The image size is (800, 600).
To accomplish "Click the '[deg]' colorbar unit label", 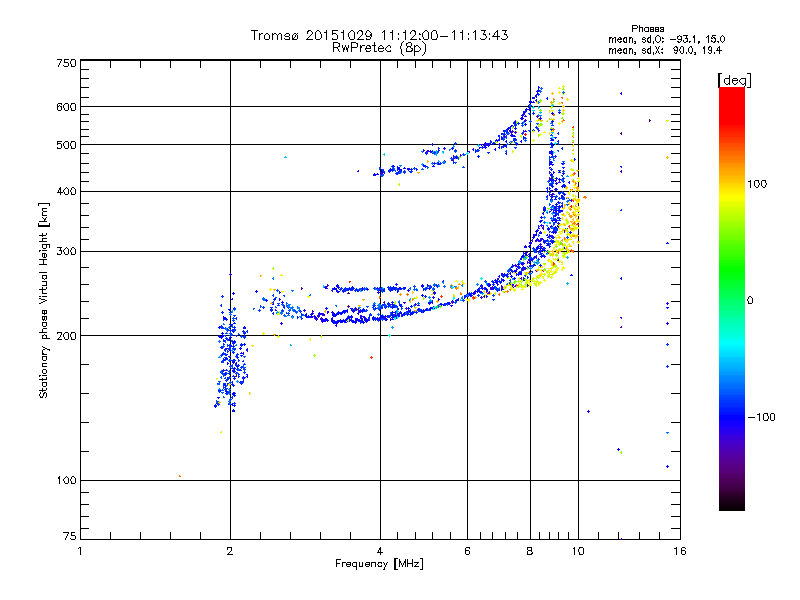I will click(734, 80).
